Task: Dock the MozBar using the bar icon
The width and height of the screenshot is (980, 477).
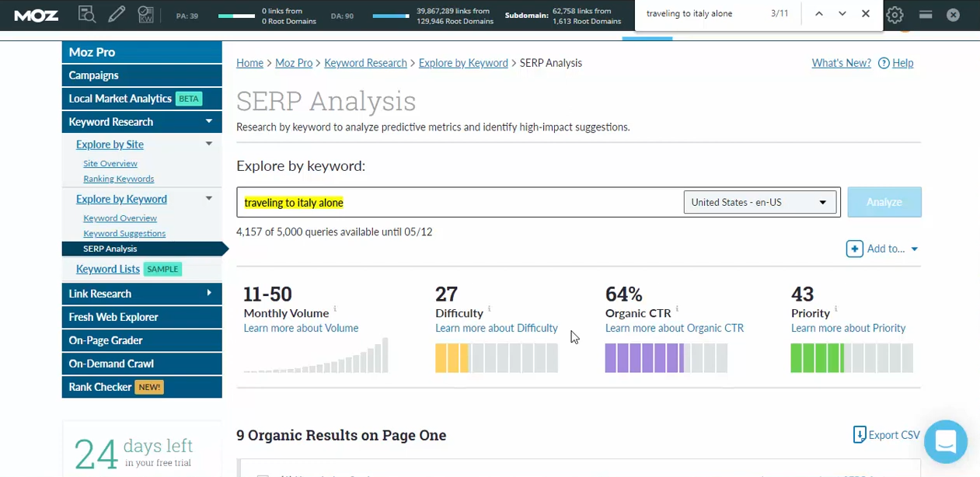Action: click(x=925, y=15)
